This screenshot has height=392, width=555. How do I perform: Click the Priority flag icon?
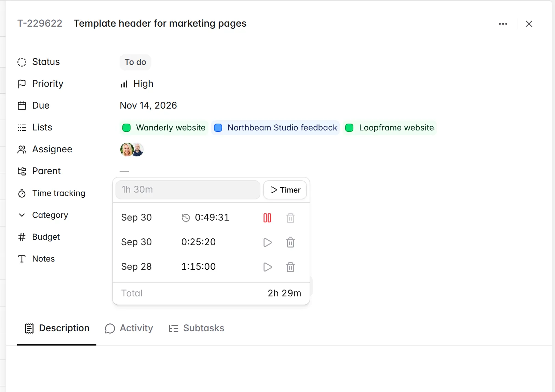point(22,84)
